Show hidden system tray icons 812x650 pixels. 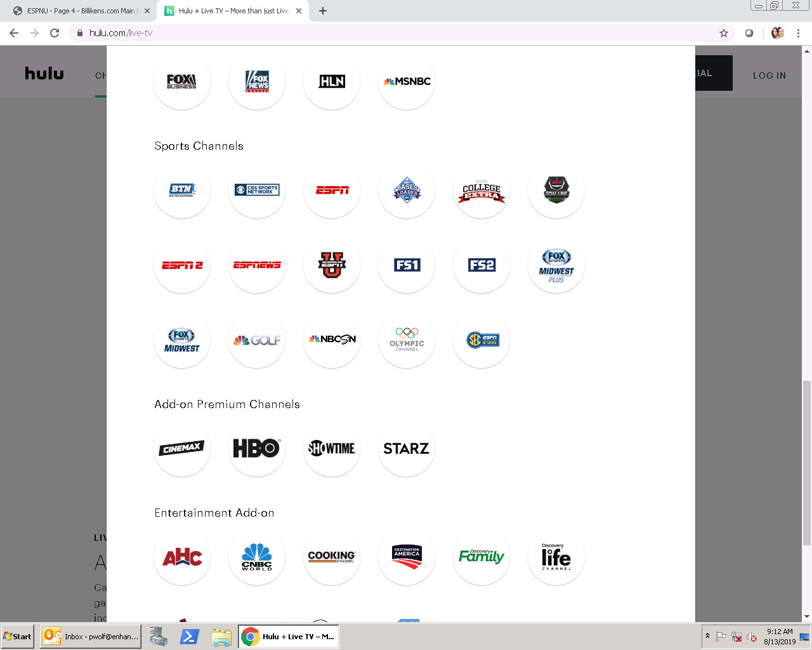(x=707, y=636)
